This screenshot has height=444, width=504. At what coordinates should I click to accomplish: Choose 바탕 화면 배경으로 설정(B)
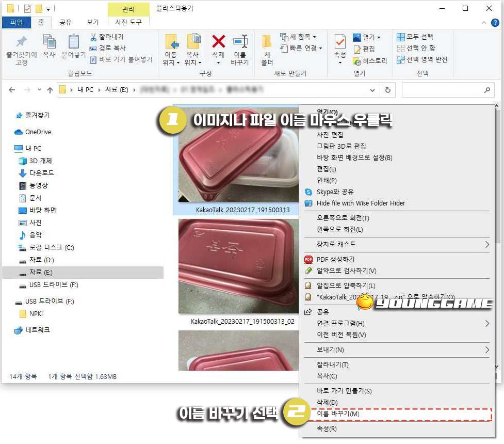[x=354, y=157]
